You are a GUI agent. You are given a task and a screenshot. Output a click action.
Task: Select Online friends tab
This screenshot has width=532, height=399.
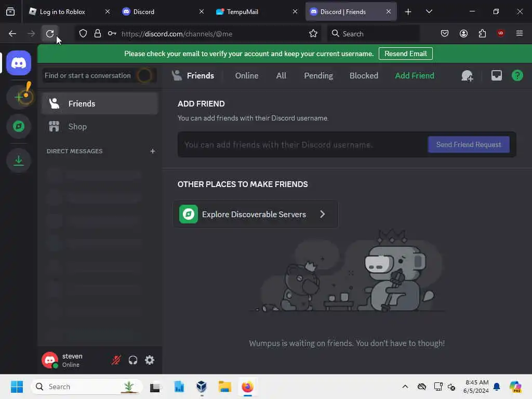click(247, 76)
